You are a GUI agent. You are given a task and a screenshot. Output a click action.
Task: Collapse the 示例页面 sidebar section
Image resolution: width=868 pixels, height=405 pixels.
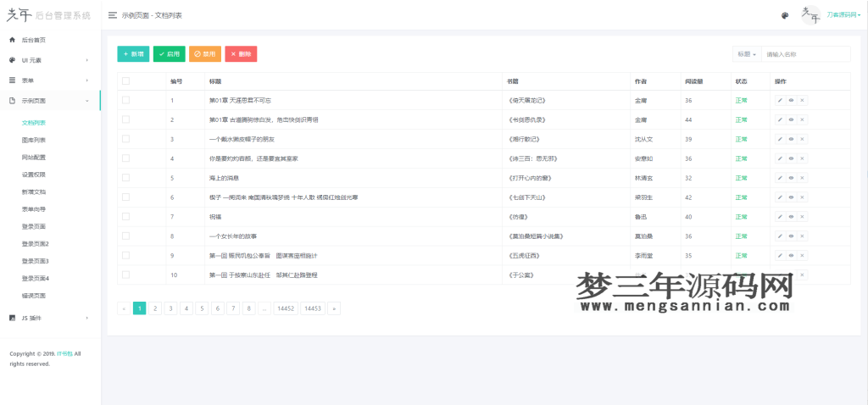(50, 101)
